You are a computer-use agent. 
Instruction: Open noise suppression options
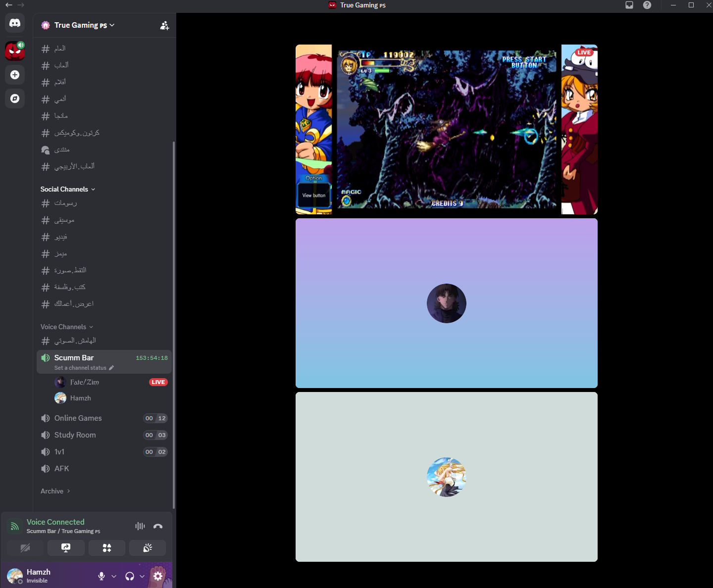pos(140,526)
